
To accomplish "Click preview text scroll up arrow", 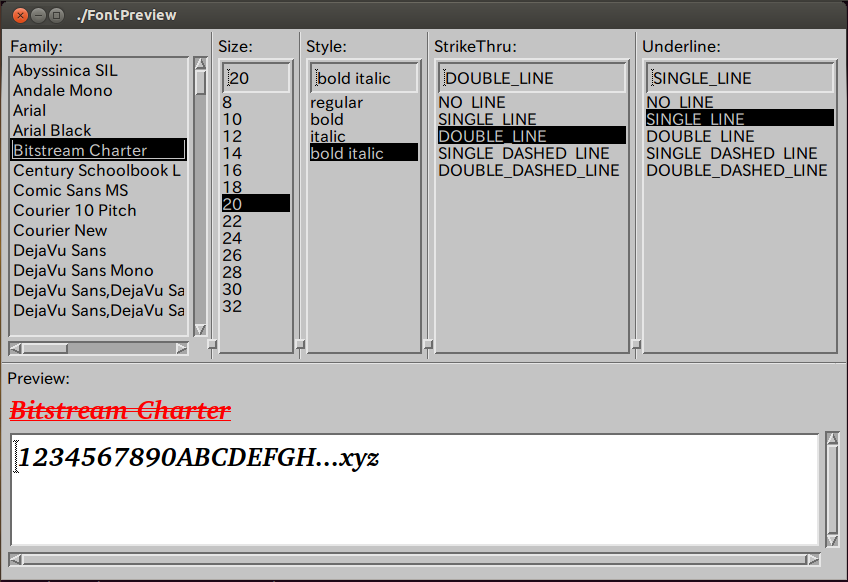I will [832, 439].
